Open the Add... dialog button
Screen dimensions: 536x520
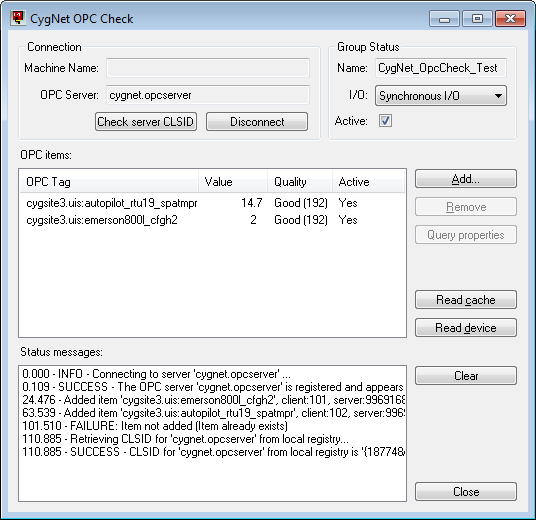[x=466, y=179]
